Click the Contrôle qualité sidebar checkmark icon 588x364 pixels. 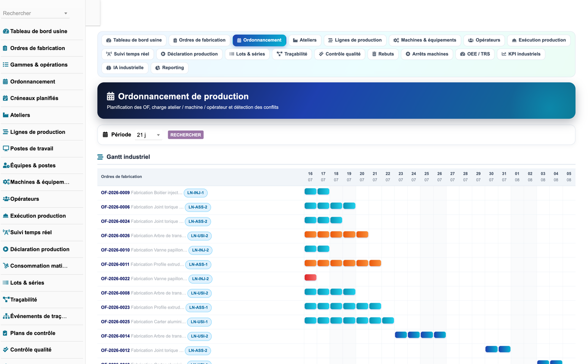click(x=5, y=350)
